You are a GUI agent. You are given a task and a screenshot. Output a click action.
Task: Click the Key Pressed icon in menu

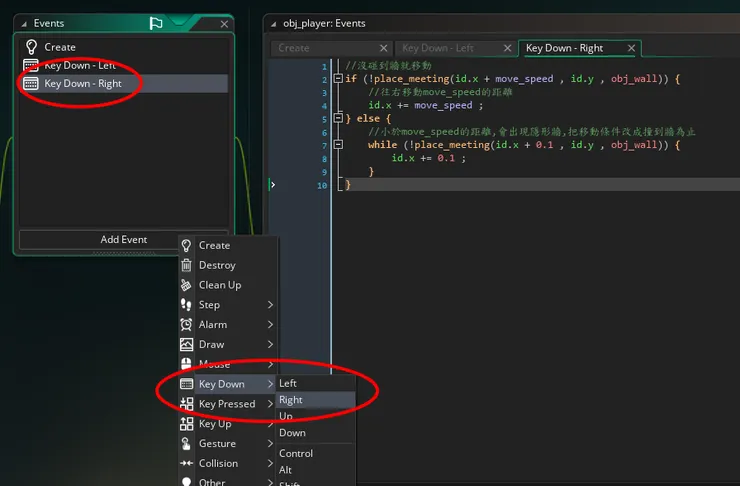(186, 404)
